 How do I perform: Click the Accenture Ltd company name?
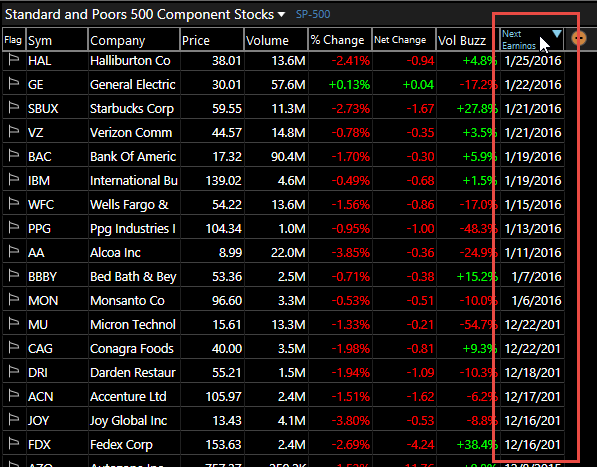pos(128,396)
